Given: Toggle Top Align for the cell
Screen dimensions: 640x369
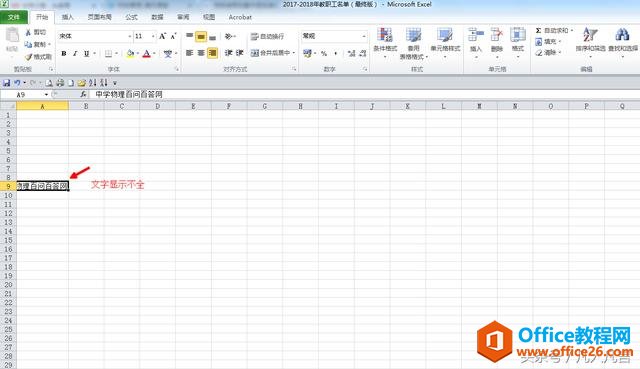Looking at the screenshot, I should coord(189,36).
